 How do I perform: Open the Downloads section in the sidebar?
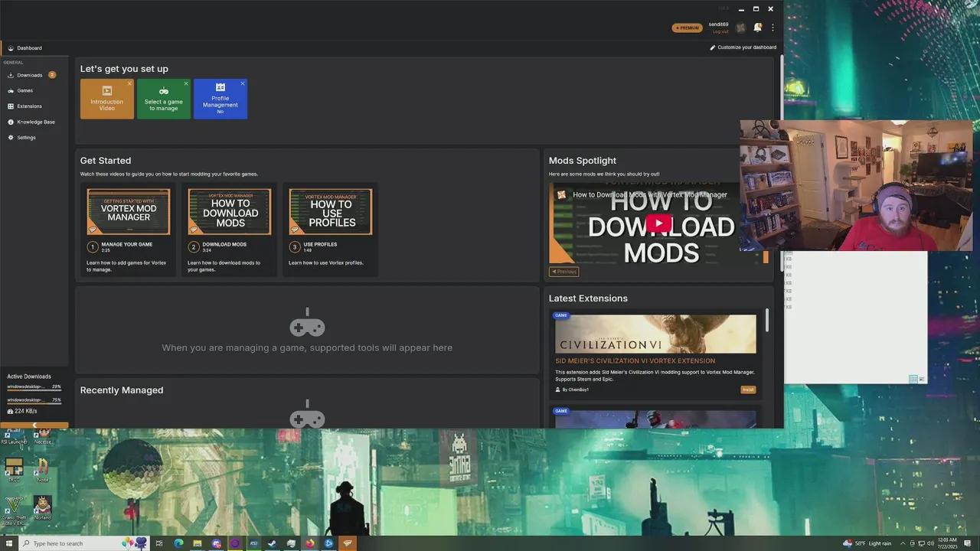point(34,75)
